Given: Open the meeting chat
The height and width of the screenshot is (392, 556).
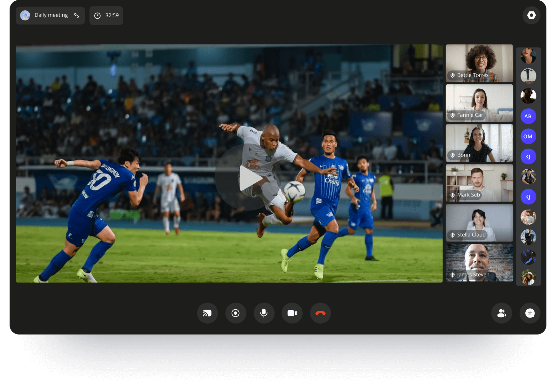Looking at the screenshot, I should pos(530,313).
